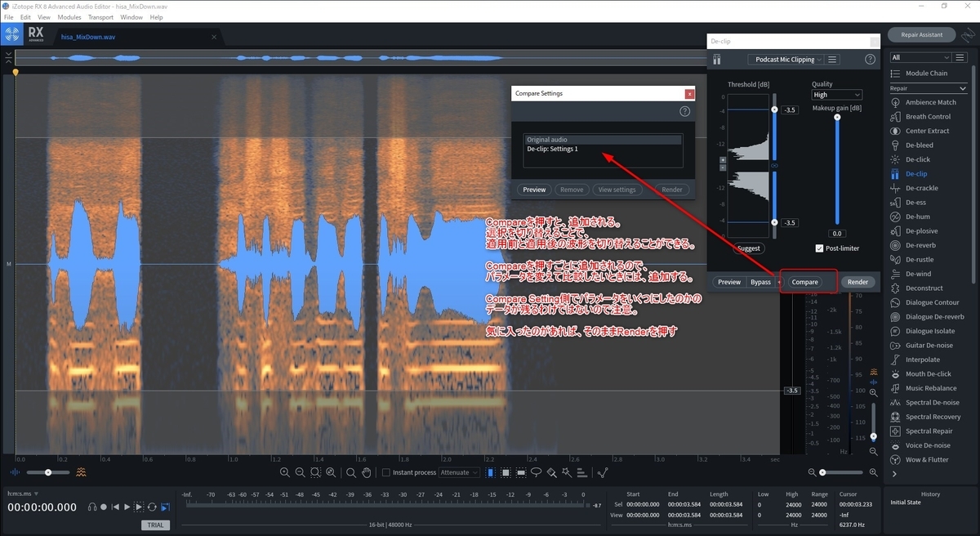
Task: Open the All module filter dropdown
Action: [921, 57]
